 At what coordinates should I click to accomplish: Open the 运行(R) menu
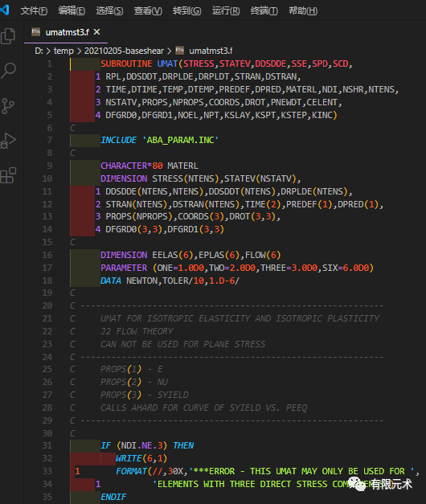point(226,11)
